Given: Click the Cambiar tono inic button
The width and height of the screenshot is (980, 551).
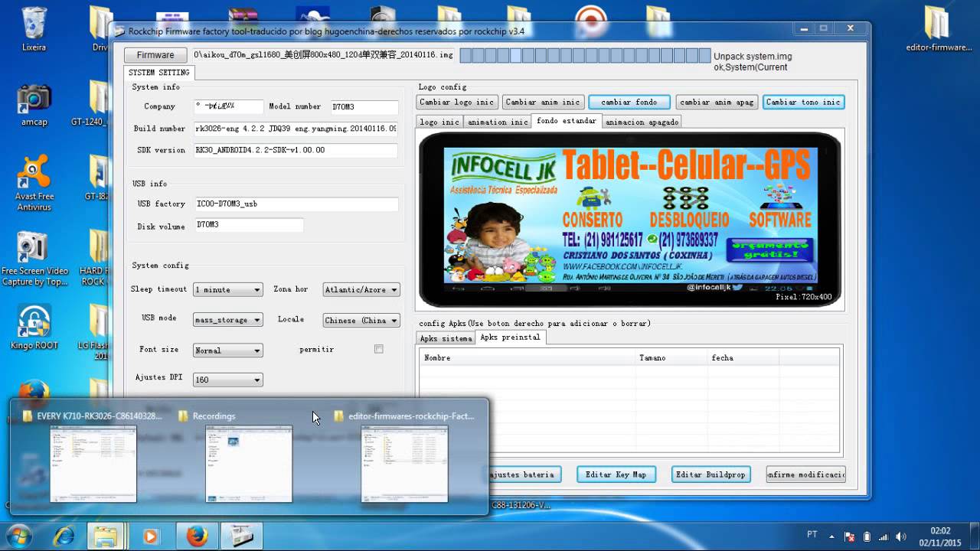Looking at the screenshot, I should click(803, 102).
